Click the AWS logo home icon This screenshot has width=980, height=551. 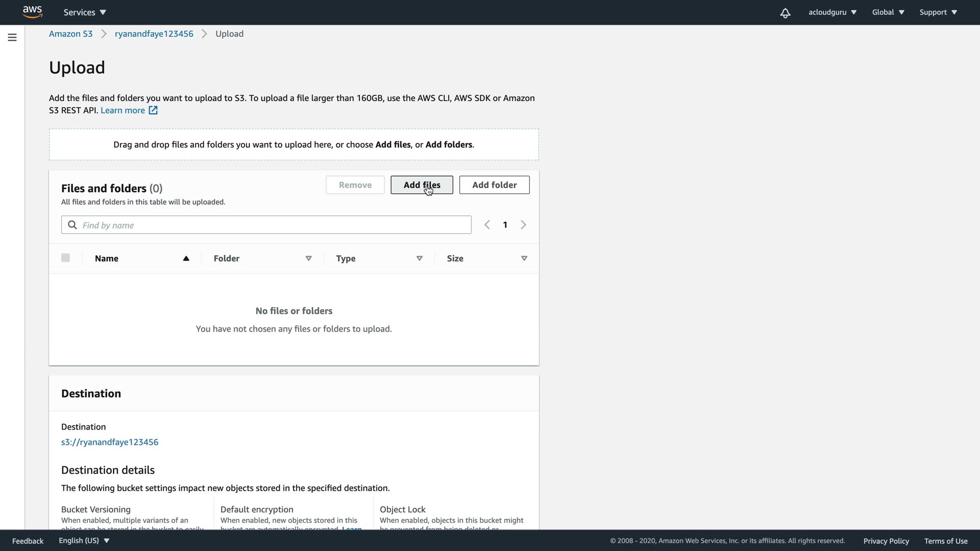(x=32, y=12)
